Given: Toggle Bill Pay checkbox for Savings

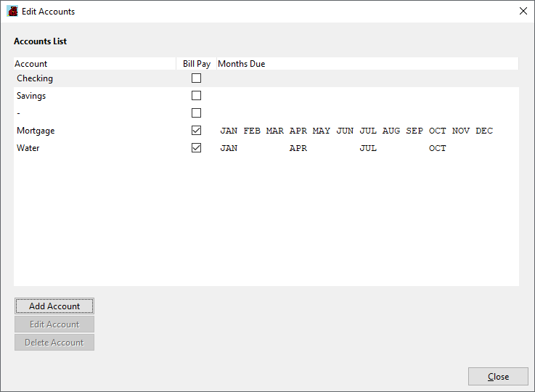Looking at the screenshot, I should tap(196, 96).
